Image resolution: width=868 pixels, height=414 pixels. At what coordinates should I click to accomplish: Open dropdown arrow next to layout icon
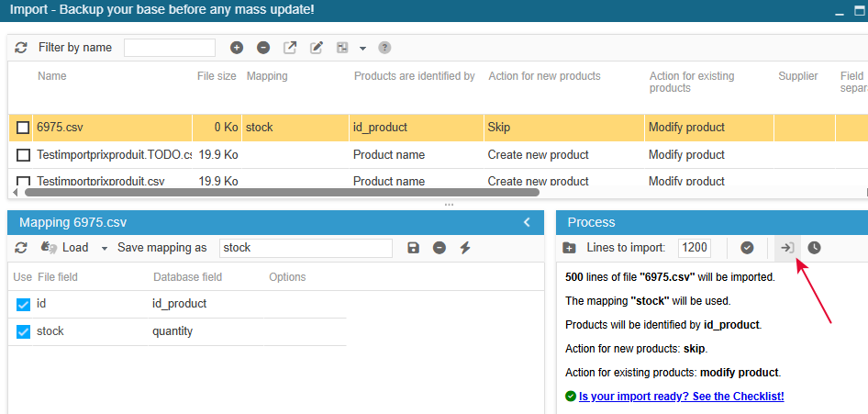pyautogui.click(x=362, y=48)
